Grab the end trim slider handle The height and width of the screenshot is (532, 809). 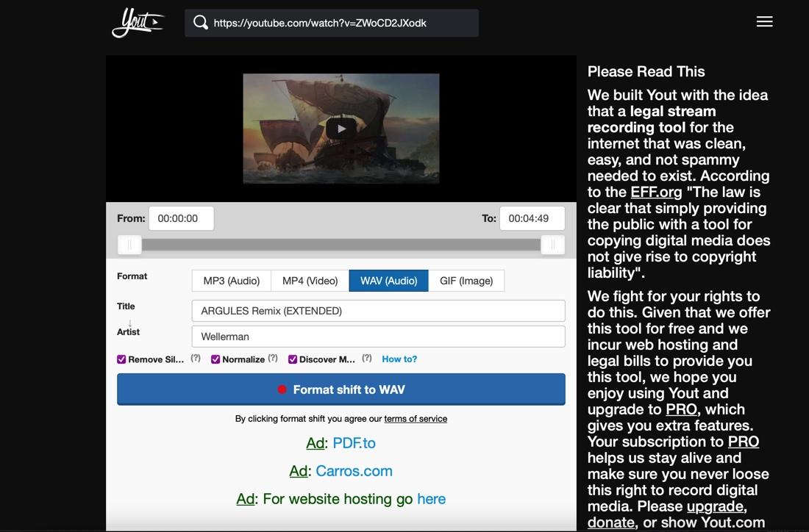[552, 245]
